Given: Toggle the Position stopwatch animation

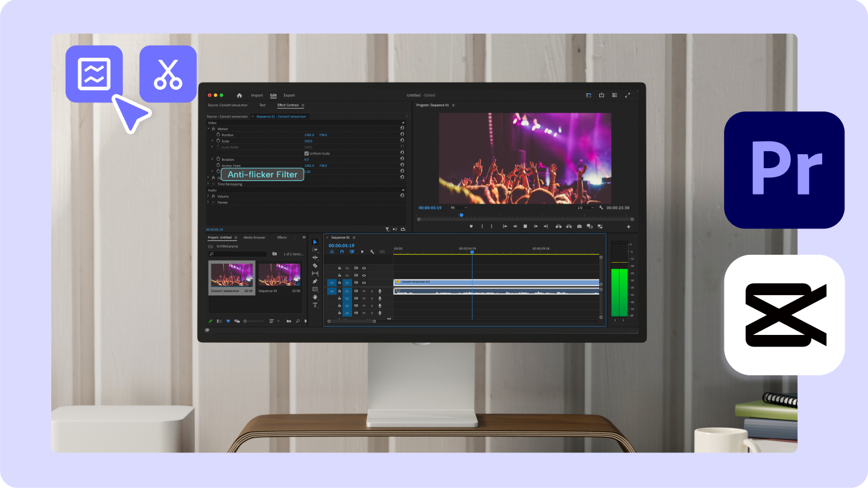Looking at the screenshot, I should pos(218,135).
